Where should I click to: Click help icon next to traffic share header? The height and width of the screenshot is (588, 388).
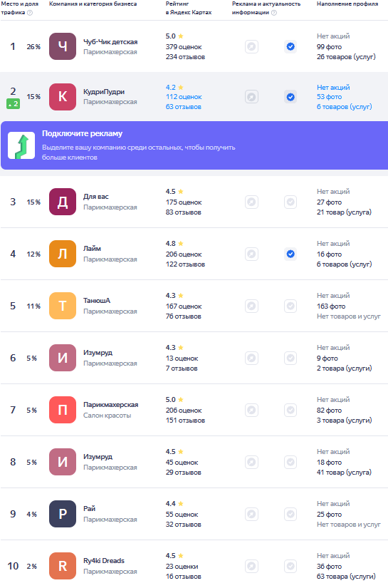click(30, 13)
